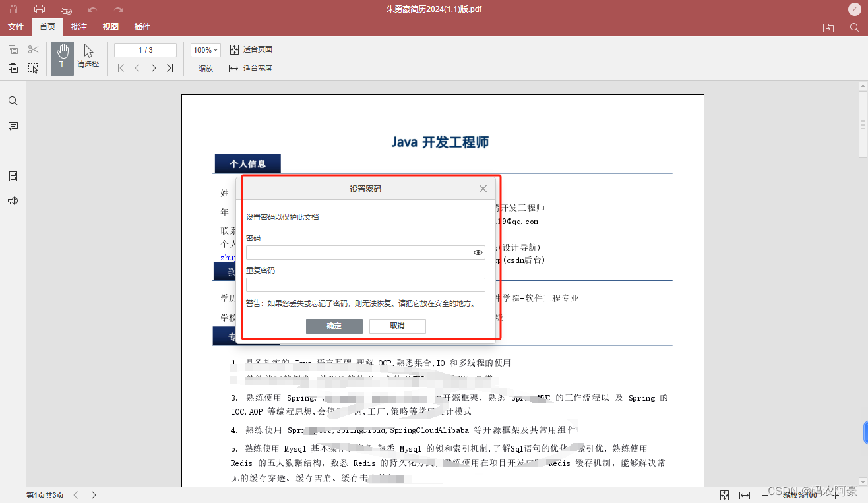
Task: Click the vertical scrollbar thumb
Action: tap(863, 125)
